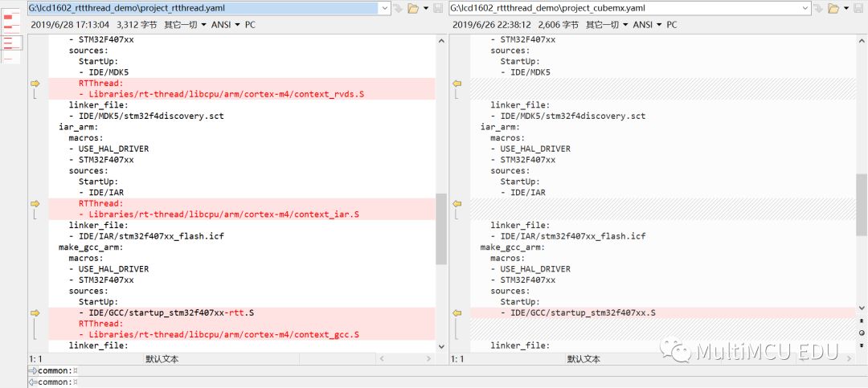The width and height of the screenshot is (868, 388).
Task: Open file browser for right pane
Action: 833,8
